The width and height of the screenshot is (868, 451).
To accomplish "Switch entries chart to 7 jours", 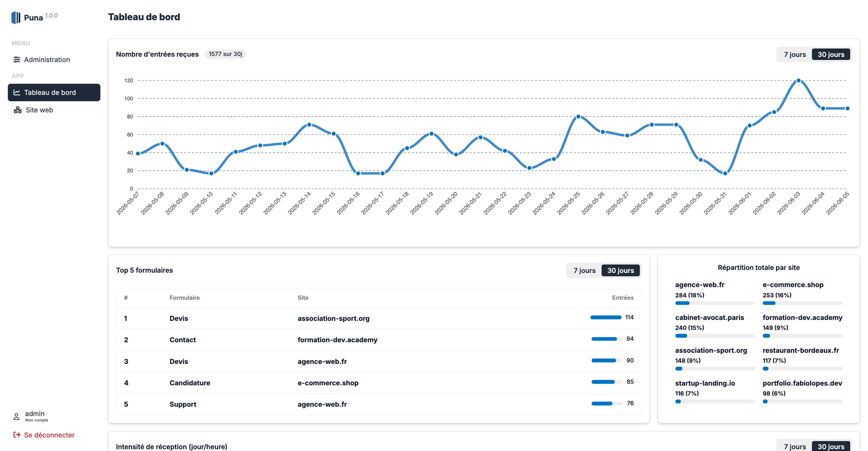I will (x=794, y=54).
